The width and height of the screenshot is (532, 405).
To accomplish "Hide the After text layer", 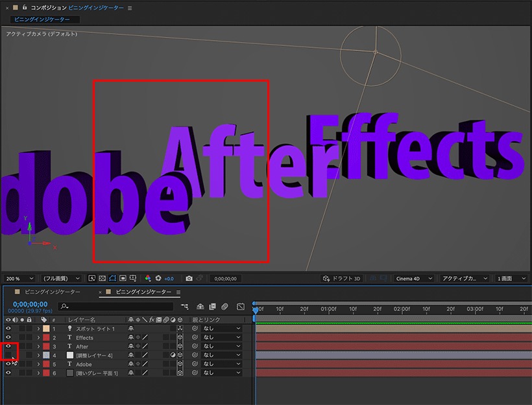I will tap(8, 346).
